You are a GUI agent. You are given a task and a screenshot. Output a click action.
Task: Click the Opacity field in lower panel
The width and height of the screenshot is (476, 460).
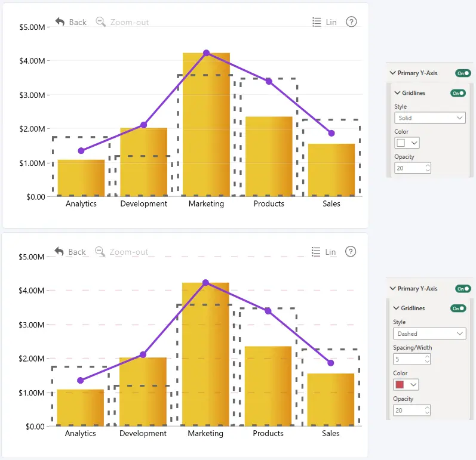pos(411,410)
